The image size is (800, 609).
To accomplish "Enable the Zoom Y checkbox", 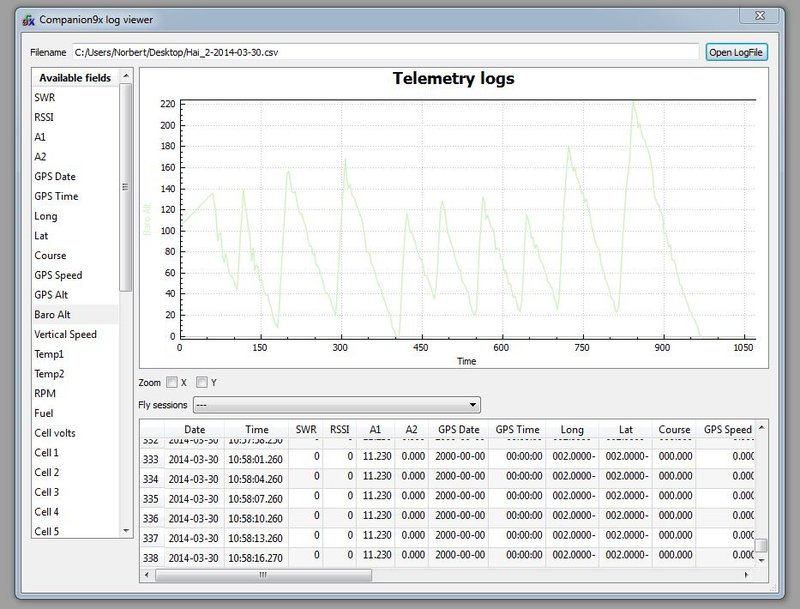I will pos(202,382).
